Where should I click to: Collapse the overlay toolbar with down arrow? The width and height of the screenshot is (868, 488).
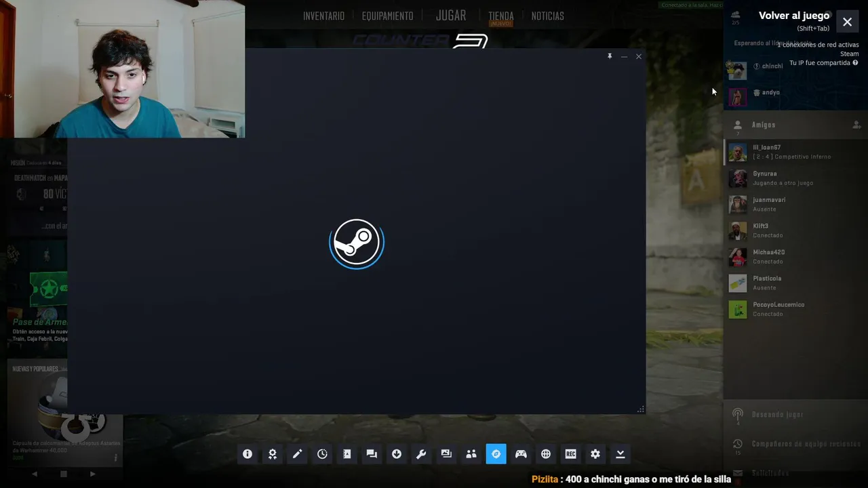pyautogui.click(x=620, y=454)
